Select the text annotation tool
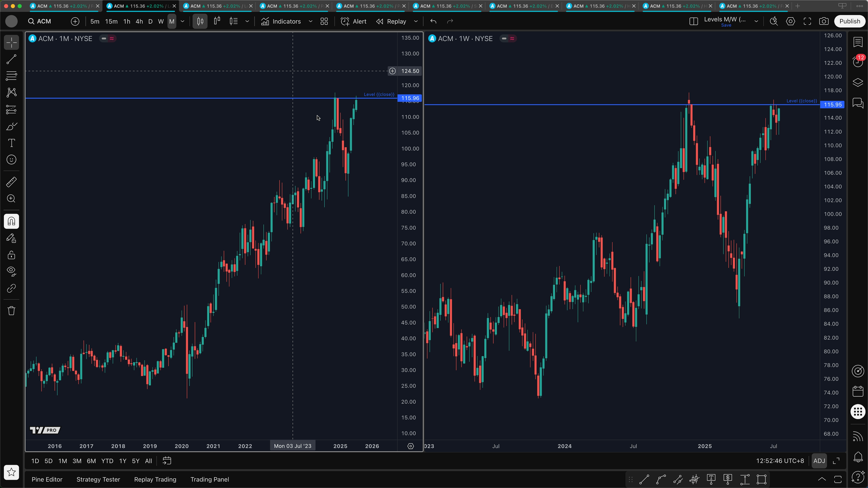Viewport: 868px width, 488px height. [x=12, y=143]
